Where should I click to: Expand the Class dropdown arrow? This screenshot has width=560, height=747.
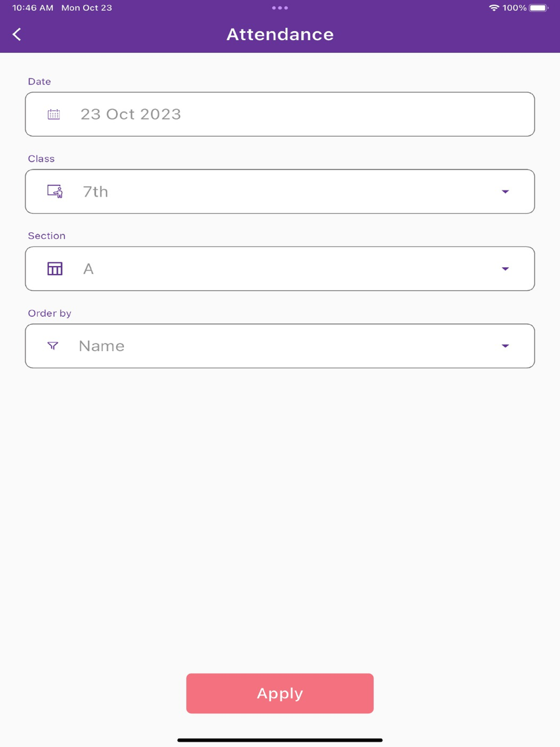[505, 191]
